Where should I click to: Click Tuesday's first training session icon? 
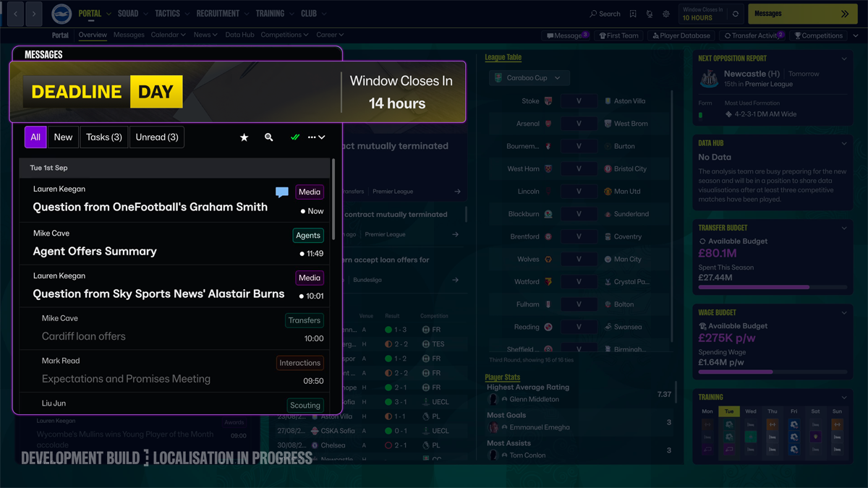tap(729, 425)
